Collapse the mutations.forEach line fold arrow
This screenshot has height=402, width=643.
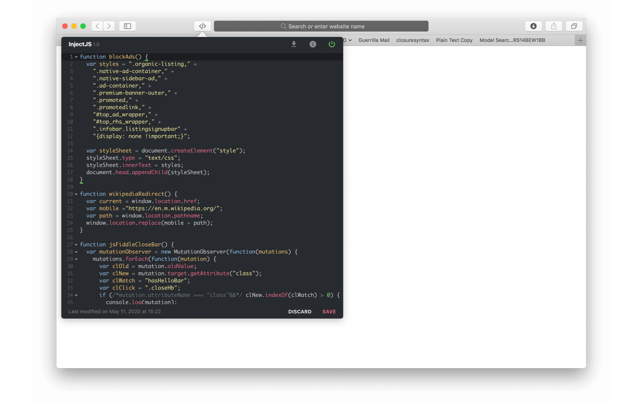[x=76, y=259]
